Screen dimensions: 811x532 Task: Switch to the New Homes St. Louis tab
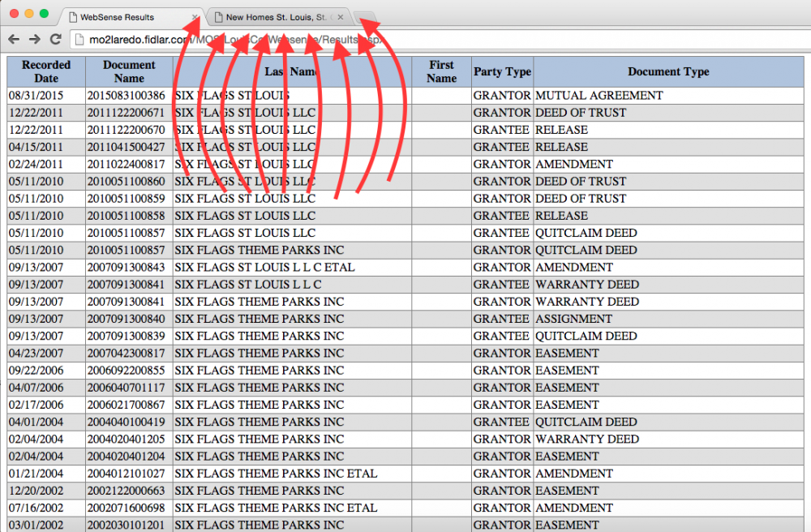[272, 17]
